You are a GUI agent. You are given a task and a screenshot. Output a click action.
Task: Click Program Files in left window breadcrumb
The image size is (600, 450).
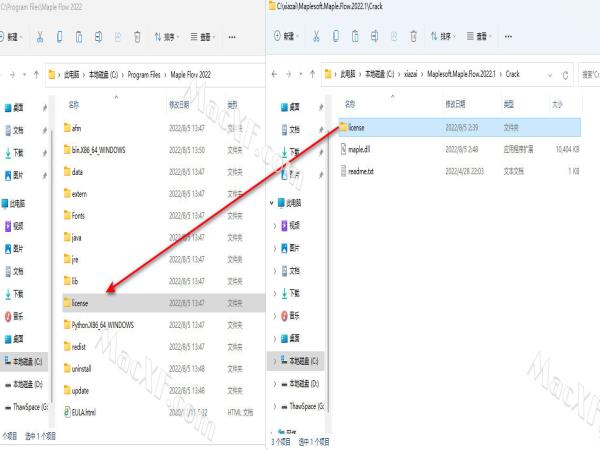144,75
